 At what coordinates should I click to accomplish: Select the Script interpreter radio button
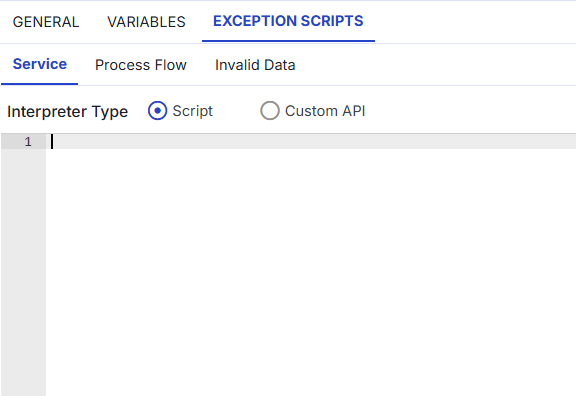coord(158,111)
